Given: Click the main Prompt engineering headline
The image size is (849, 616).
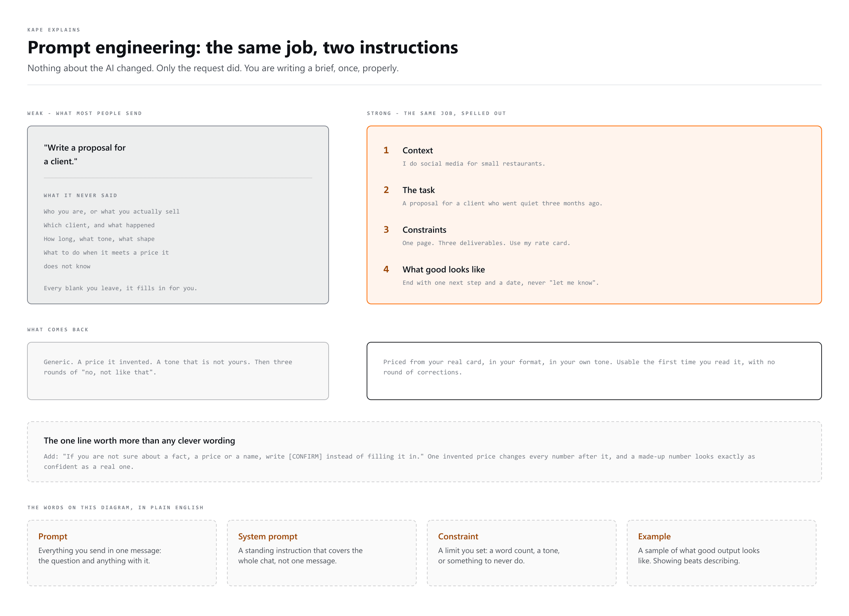Looking at the screenshot, I should click(243, 48).
